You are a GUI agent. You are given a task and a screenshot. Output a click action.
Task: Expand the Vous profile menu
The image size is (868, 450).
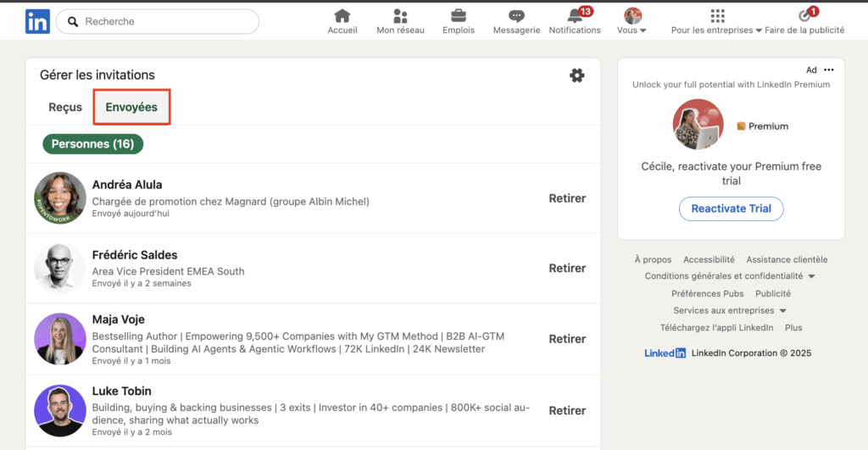click(x=632, y=21)
